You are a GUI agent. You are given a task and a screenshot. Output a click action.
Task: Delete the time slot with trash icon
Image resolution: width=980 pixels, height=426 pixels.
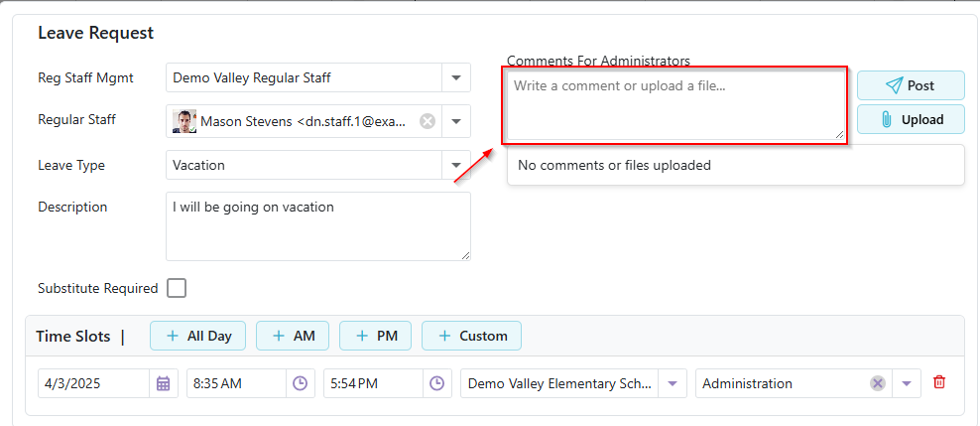939,382
